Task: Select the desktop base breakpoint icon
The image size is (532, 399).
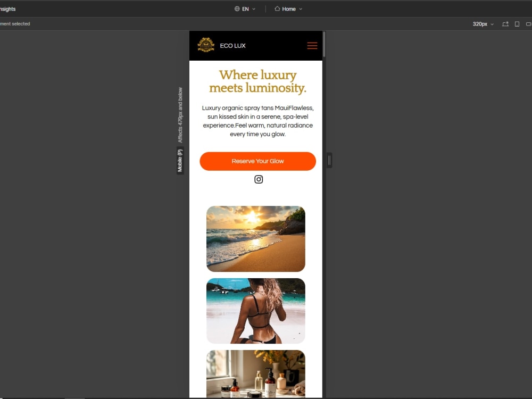Action: click(x=505, y=24)
